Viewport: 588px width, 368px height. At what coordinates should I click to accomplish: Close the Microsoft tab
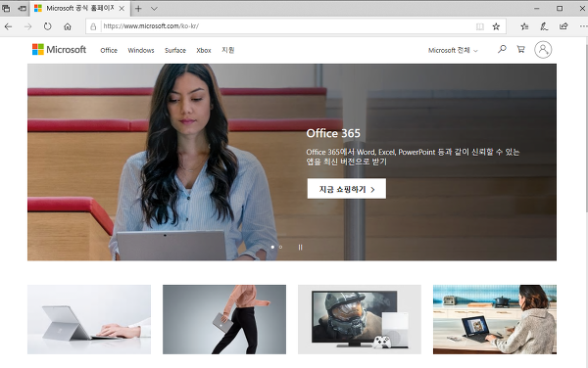click(122, 8)
